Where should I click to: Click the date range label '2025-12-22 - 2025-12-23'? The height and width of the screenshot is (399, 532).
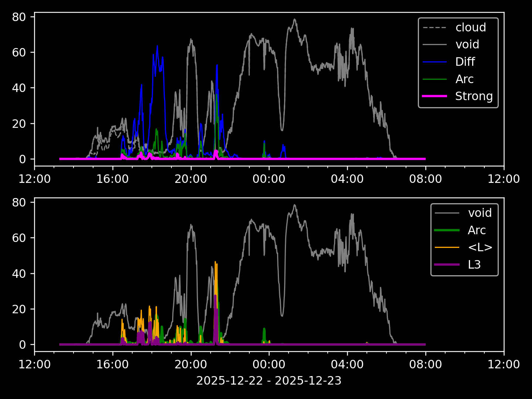tap(269, 381)
